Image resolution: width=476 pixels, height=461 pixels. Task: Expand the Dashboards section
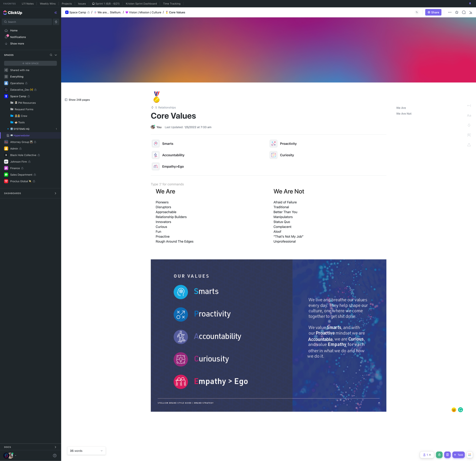pos(55,193)
